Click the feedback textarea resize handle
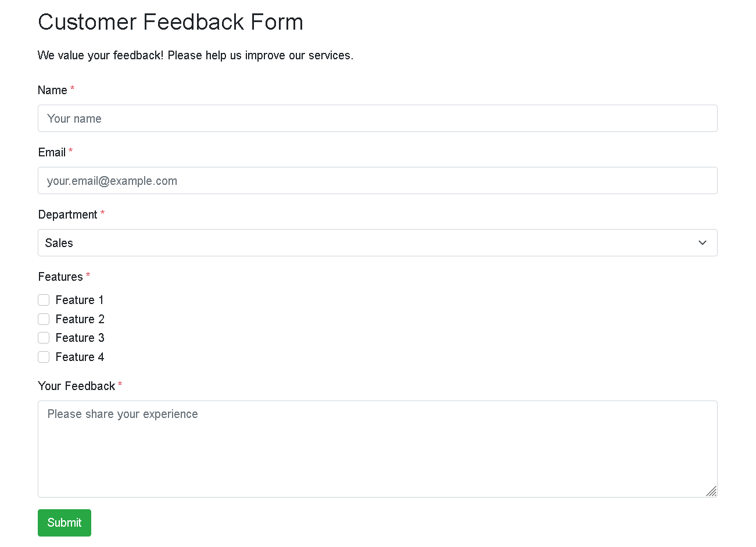This screenshot has width=756, height=547. (x=711, y=491)
